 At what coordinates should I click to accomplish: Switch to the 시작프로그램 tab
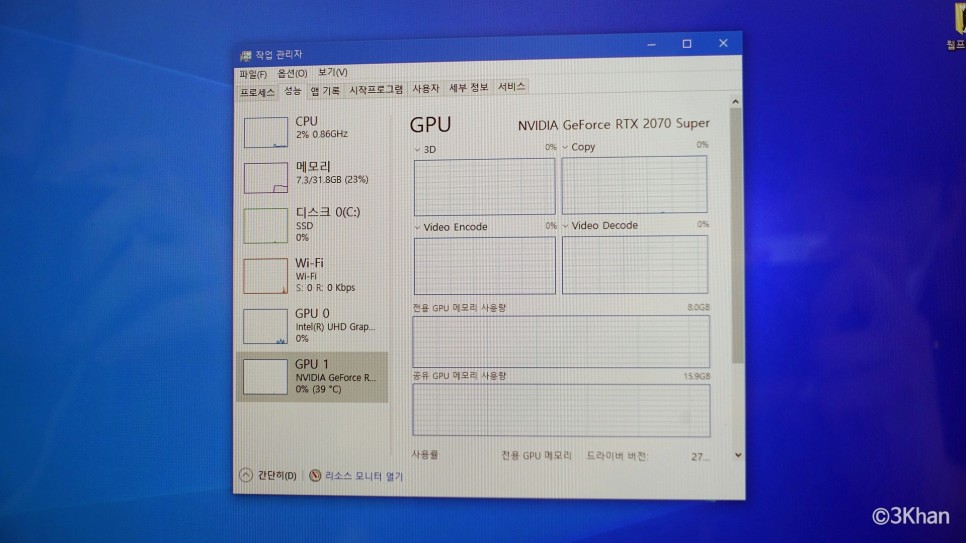[376, 90]
